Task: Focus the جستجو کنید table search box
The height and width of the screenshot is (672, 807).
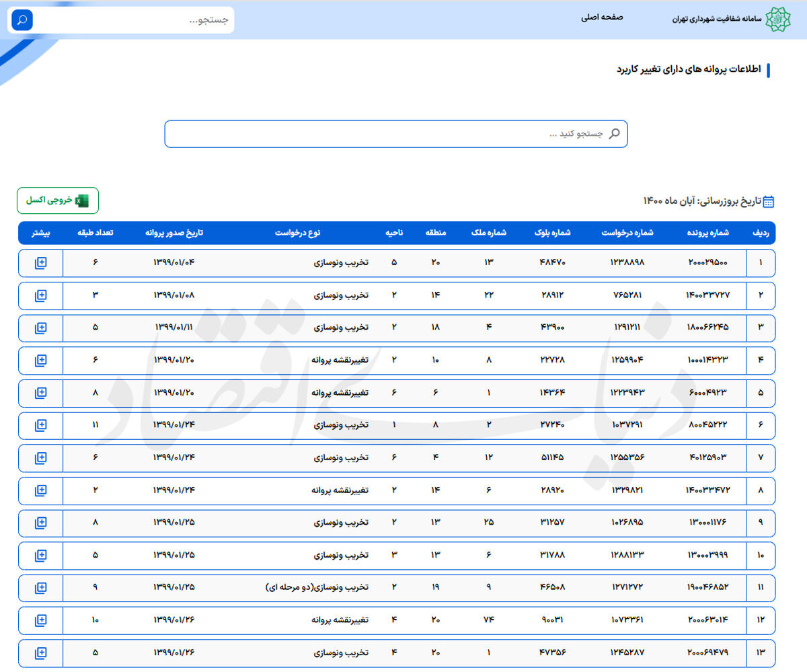Action: (x=396, y=134)
